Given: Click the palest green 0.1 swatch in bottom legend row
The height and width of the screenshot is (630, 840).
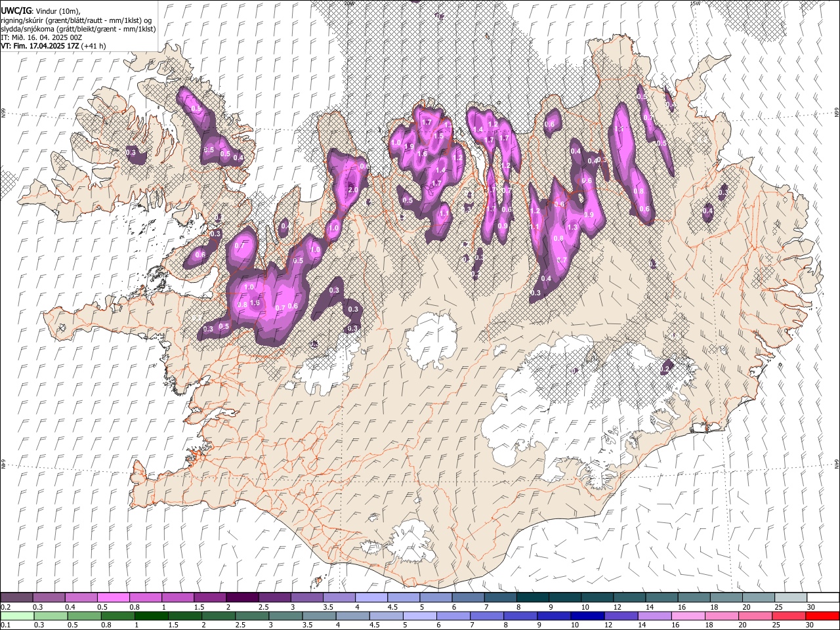Looking at the screenshot, I should click(x=16, y=616).
